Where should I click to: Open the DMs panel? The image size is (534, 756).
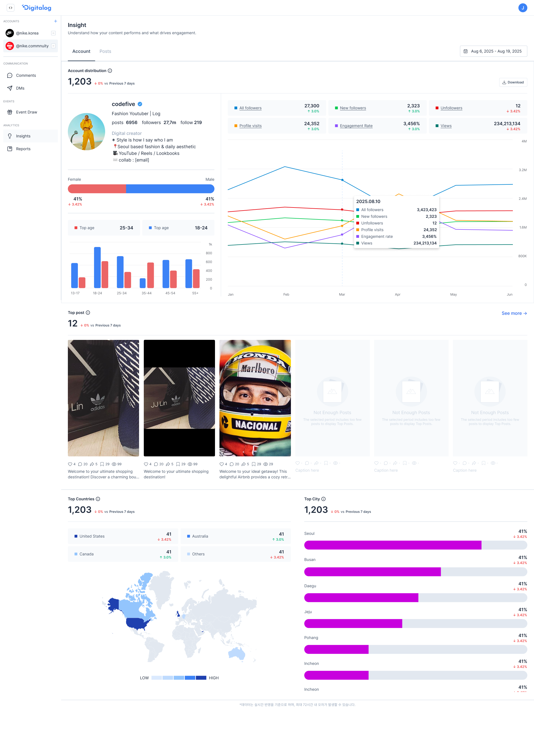pyautogui.click(x=20, y=88)
